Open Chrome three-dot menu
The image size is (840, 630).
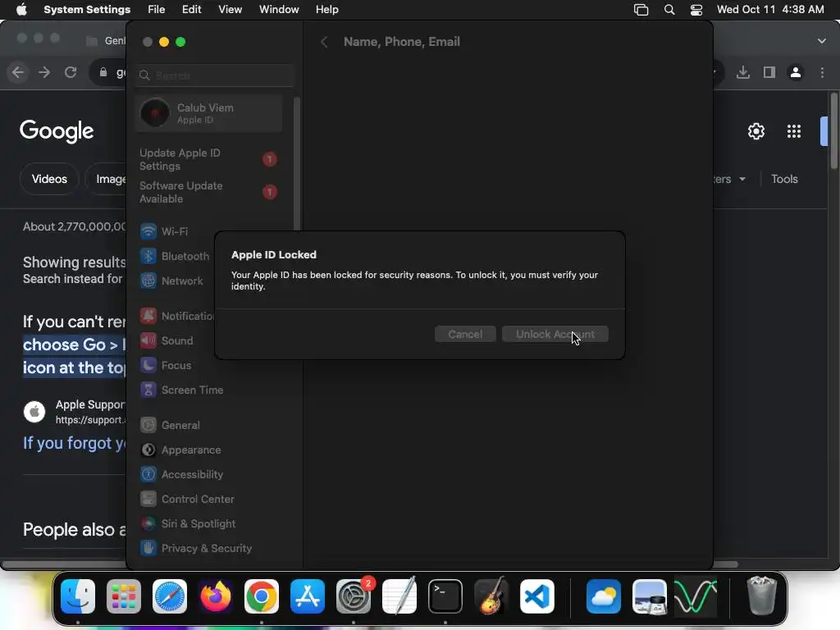coord(822,72)
